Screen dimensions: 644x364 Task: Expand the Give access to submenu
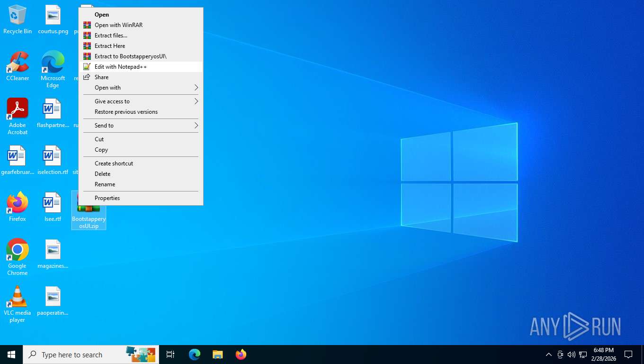(x=141, y=101)
